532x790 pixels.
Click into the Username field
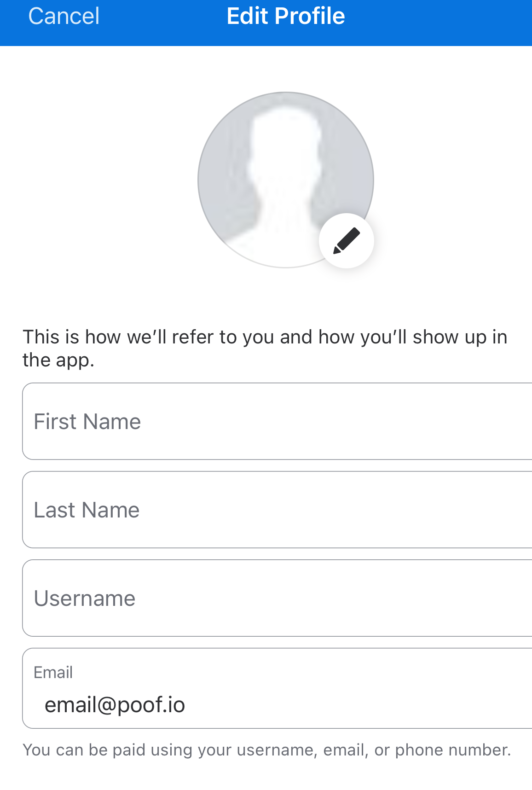coord(277,598)
